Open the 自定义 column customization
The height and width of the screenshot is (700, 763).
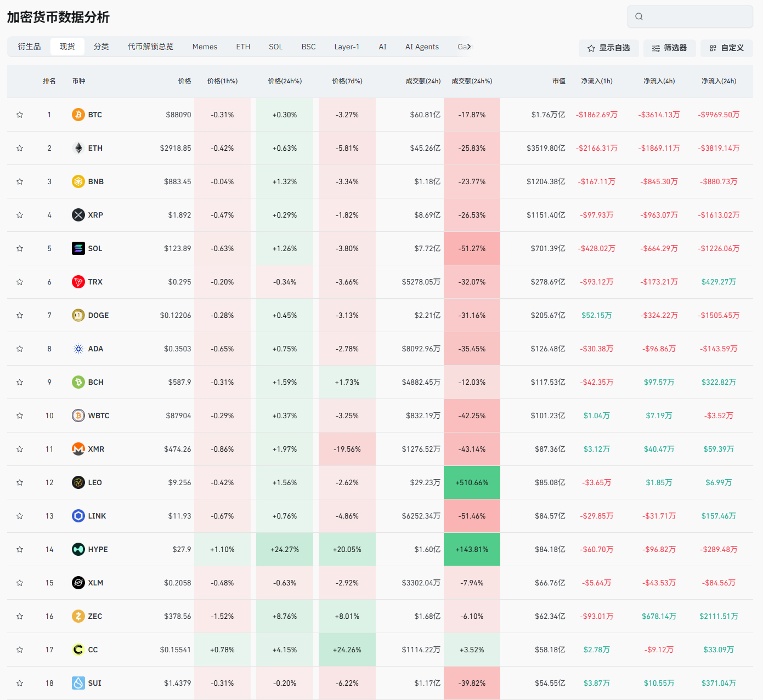(726, 48)
